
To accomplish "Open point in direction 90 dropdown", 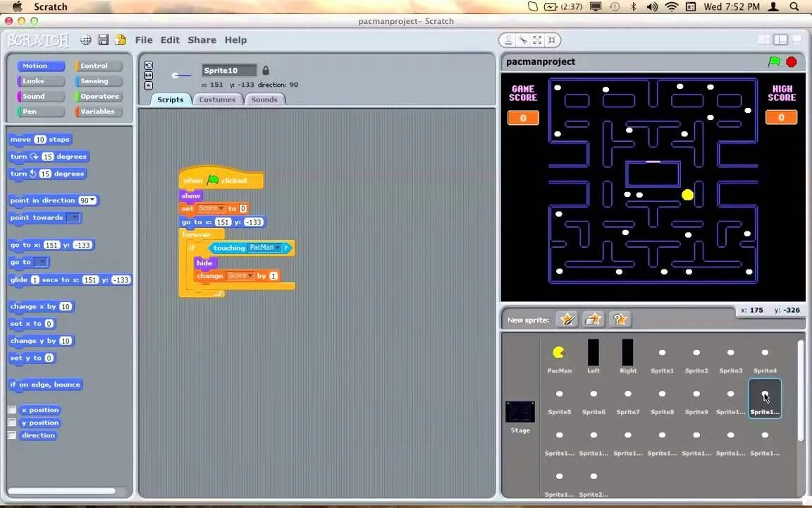I will [x=92, y=200].
